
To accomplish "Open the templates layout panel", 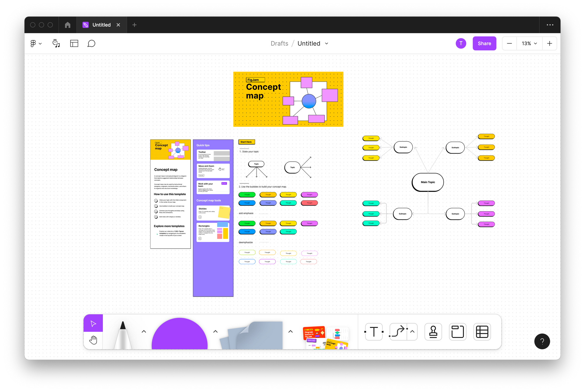I will (74, 44).
